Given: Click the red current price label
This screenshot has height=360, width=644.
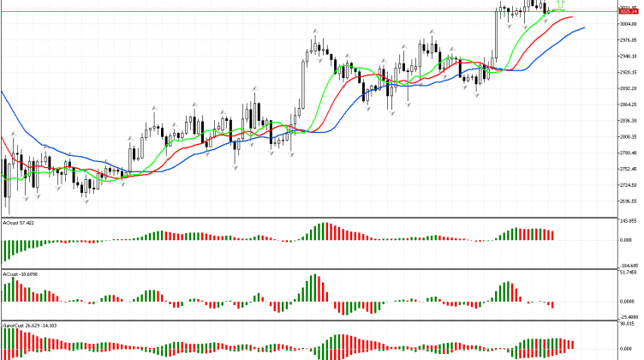Looking at the screenshot, I should tap(629, 12).
